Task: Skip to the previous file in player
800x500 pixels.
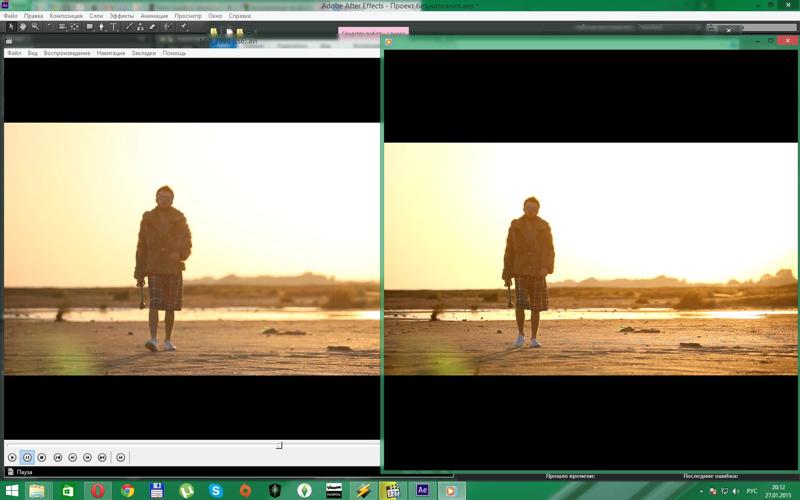Action: 57,457
